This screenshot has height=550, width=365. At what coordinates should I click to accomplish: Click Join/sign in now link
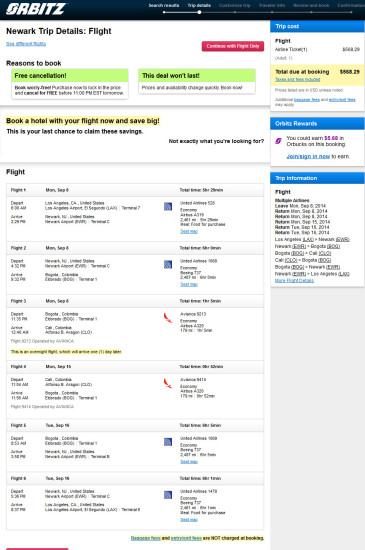(308, 156)
